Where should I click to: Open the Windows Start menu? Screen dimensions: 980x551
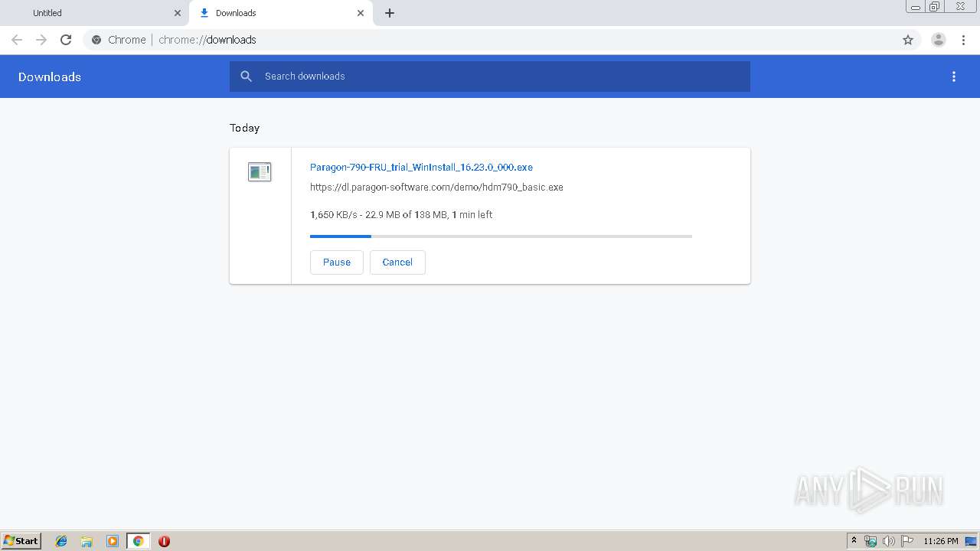[21, 541]
